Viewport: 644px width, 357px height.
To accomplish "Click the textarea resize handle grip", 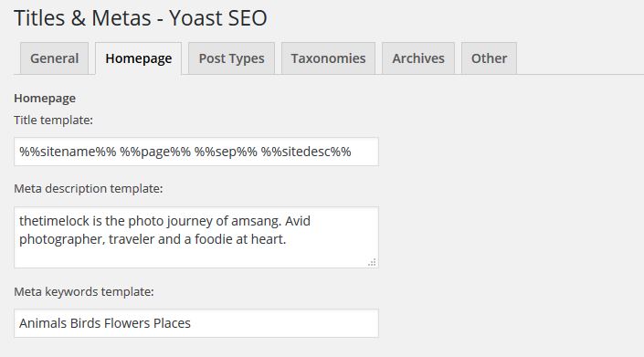I will [372, 262].
